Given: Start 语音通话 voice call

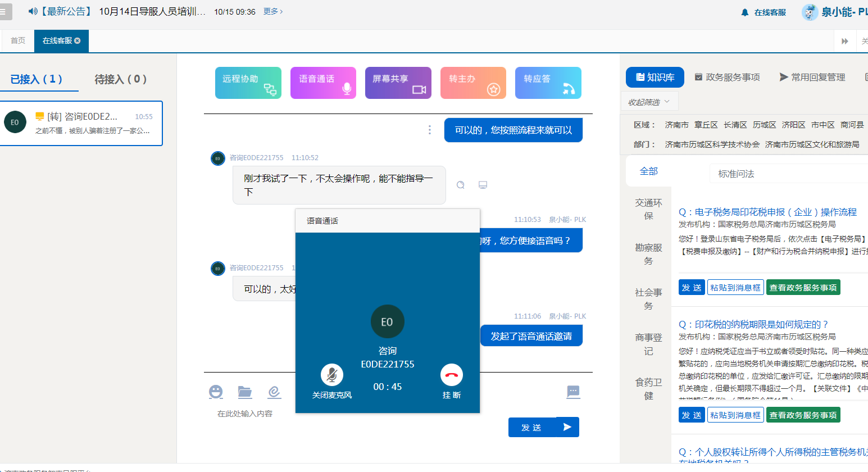Looking at the screenshot, I should tap(323, 83).
